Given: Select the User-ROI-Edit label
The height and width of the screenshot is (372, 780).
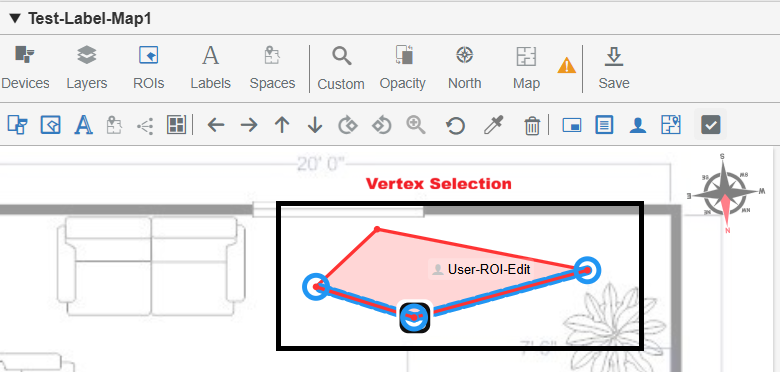Looking at the screenshot, I should (481, 270).
